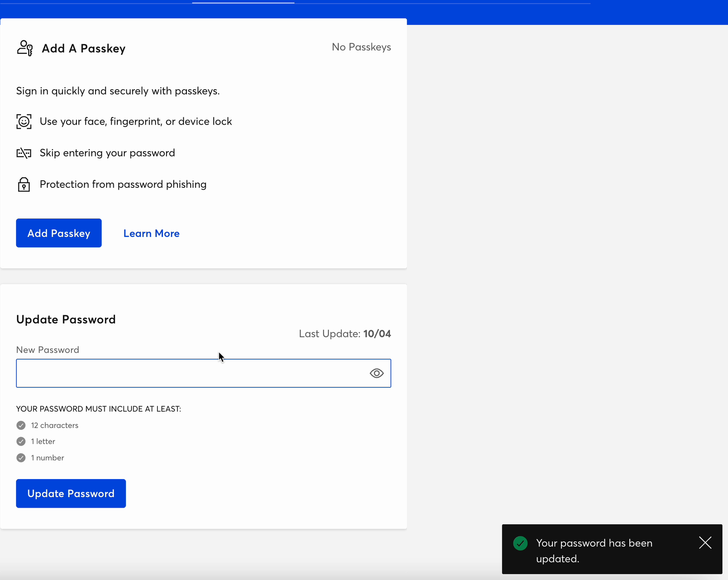Click 'Use your face, fingerprint' text

[x=136, y=121]
